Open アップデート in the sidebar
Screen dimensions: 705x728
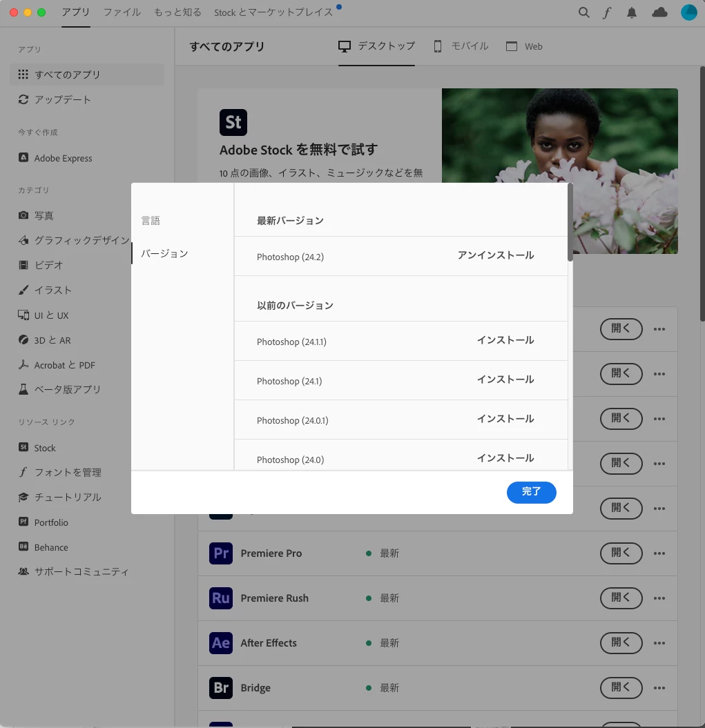click(55, 99)
